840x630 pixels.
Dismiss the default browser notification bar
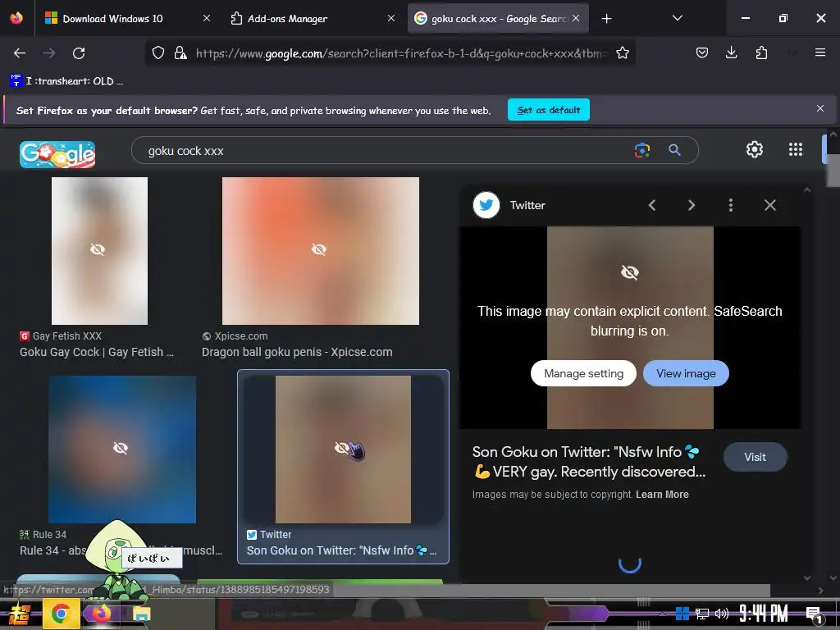click(819, 109)
